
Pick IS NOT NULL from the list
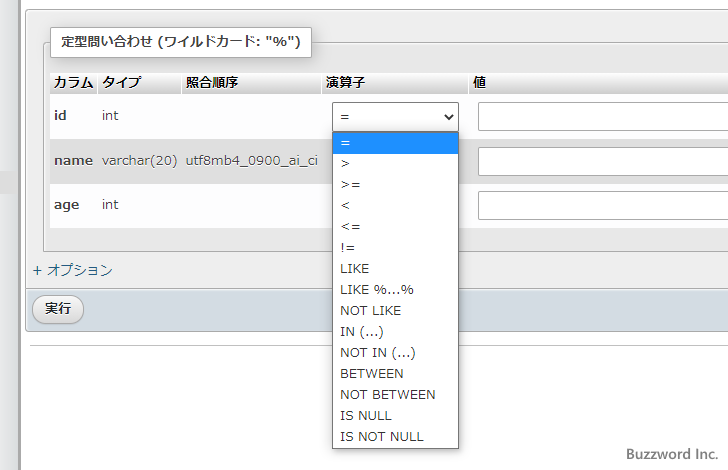tap(395, 437)
